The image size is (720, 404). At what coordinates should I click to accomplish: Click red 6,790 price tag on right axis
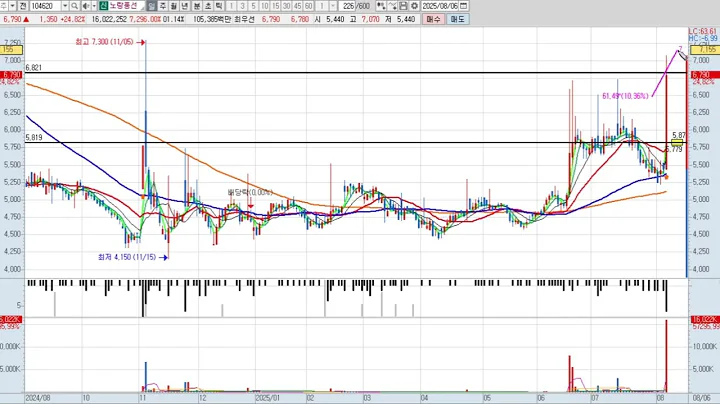[705, 74]
